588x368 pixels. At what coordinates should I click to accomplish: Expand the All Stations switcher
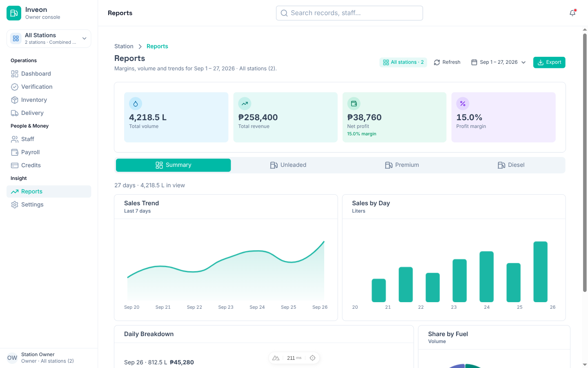tap(49, 38)
